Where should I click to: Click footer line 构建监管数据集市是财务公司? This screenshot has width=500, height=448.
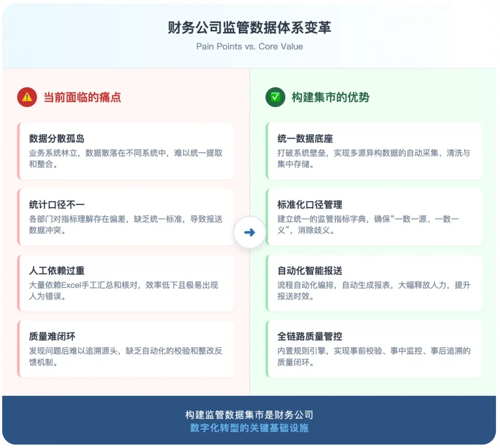(x=249, y=415)
